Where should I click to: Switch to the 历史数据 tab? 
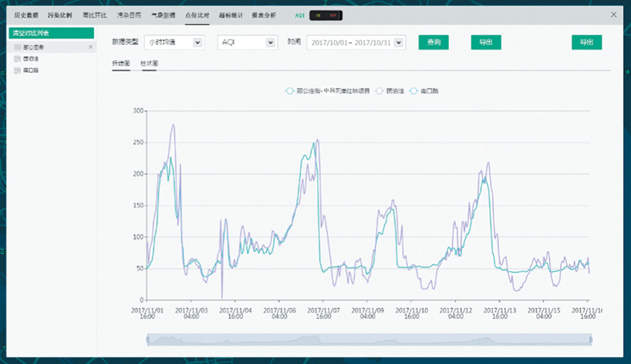click(x=26, y=15)
